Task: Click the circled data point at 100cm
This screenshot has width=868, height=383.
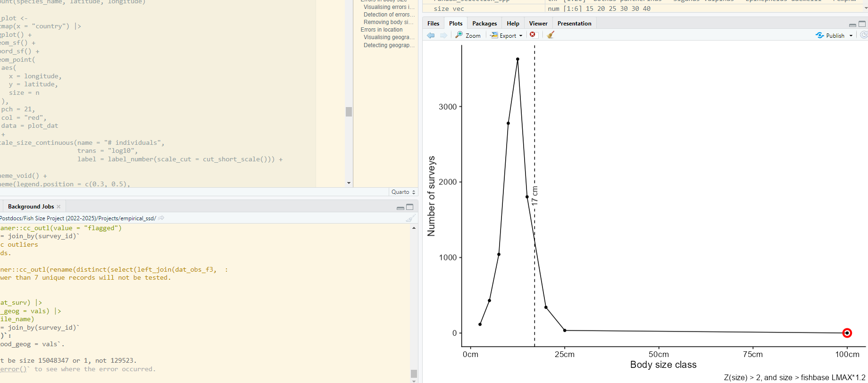Action: click(847, 333)
